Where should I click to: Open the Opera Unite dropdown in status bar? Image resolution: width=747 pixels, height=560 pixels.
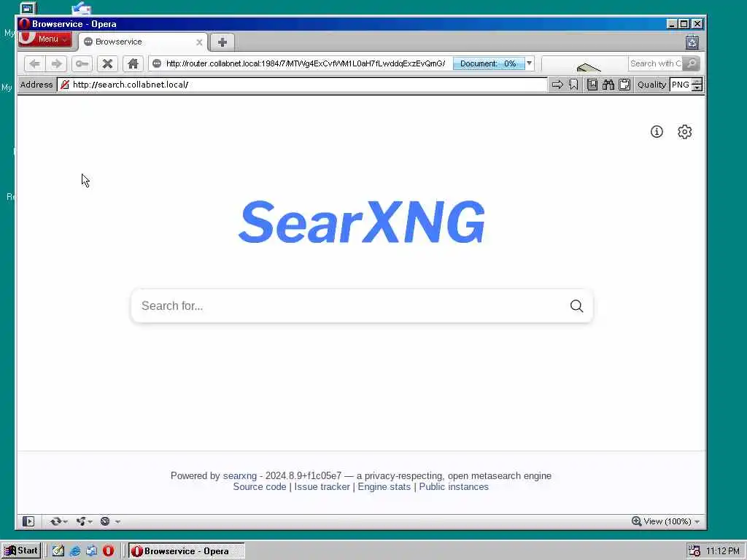pyautogui.click(x=84, y=521)
